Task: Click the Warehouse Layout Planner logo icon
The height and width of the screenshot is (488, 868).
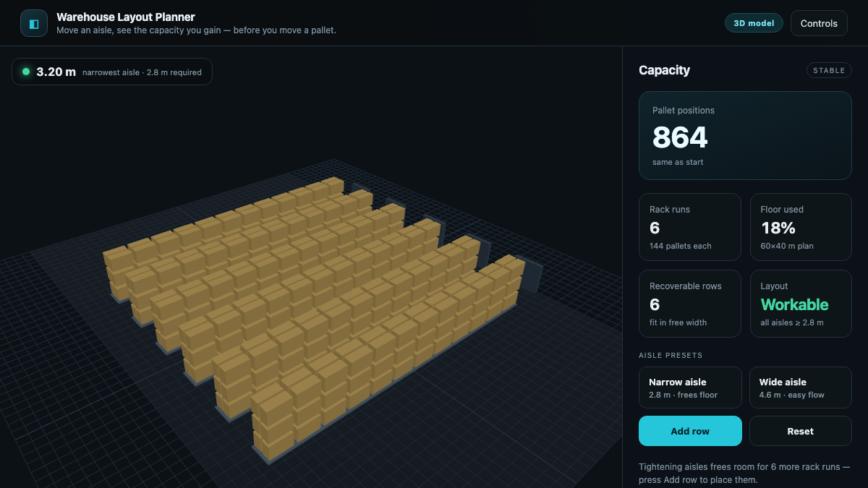Action: tap(34, 23)
